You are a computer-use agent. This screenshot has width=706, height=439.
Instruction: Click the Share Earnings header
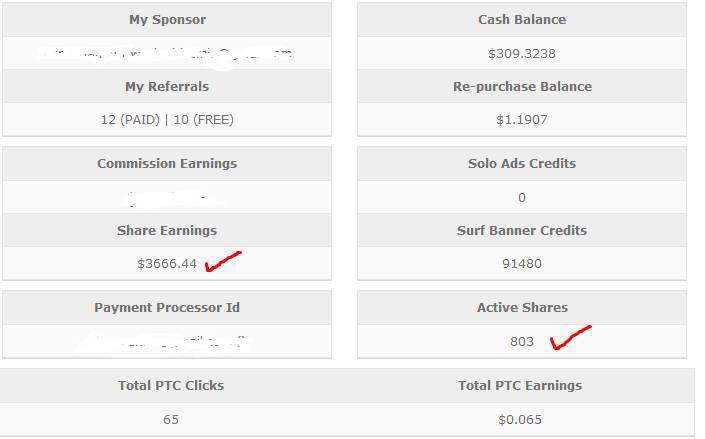tap(167, 231)
